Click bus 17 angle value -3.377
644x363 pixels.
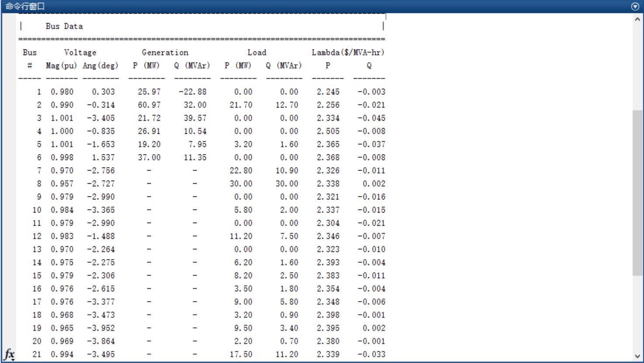(101, 302)
